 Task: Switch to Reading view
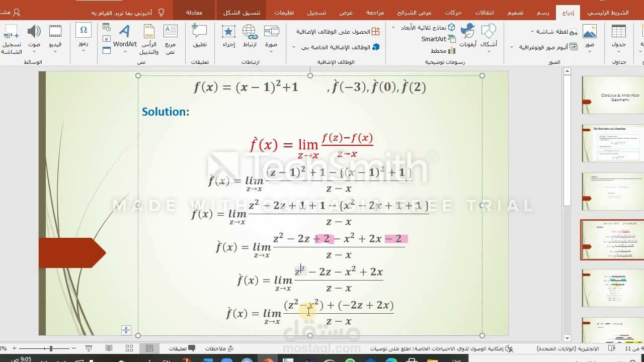click(109, 348)
